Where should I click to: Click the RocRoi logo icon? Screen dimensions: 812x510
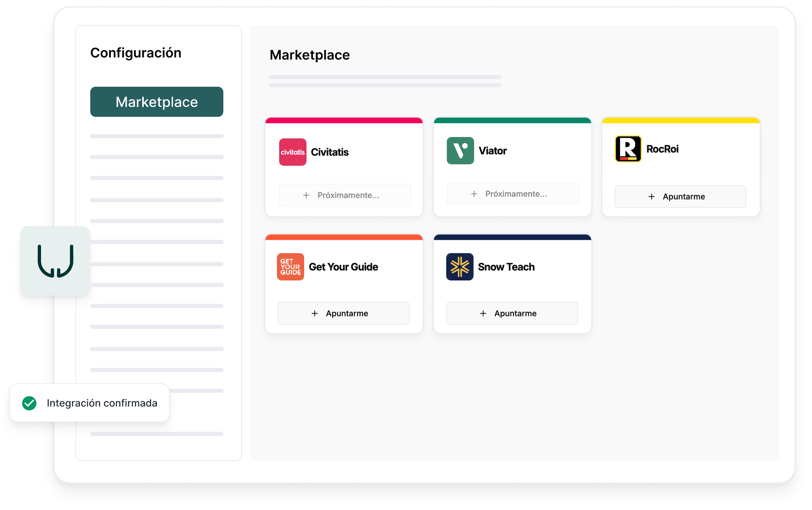click(x=628, y=149)
